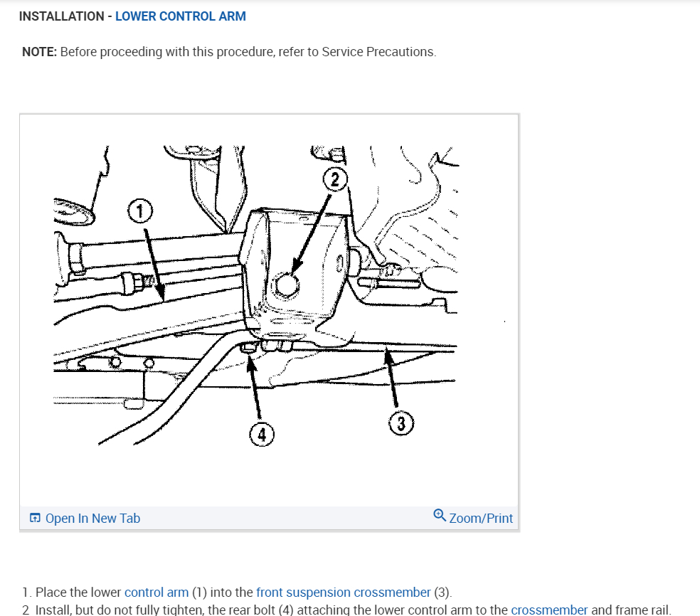700x616 pixels.
Task: Click callout circle 4 in the diagram
Action: tap(262, 435)
